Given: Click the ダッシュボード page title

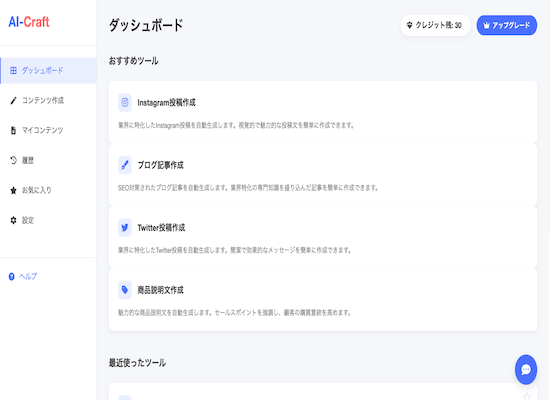Looking at the screenshot, I should [x=146, y=25].
